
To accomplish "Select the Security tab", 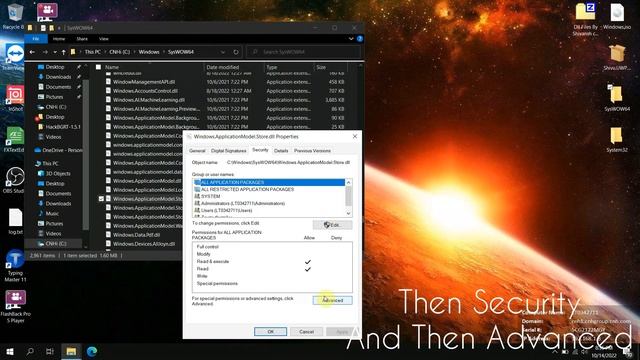I will click(x=260, y=150).
